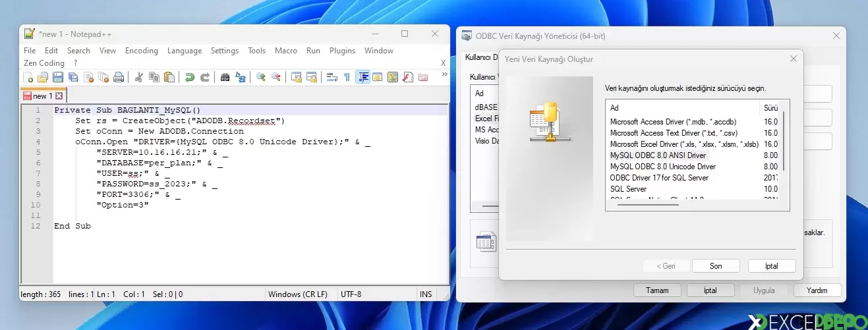Create a new document in Notepad++ toolbar
Image resolution: width=868 pixels, height=330 pixels.
(28, 77)
